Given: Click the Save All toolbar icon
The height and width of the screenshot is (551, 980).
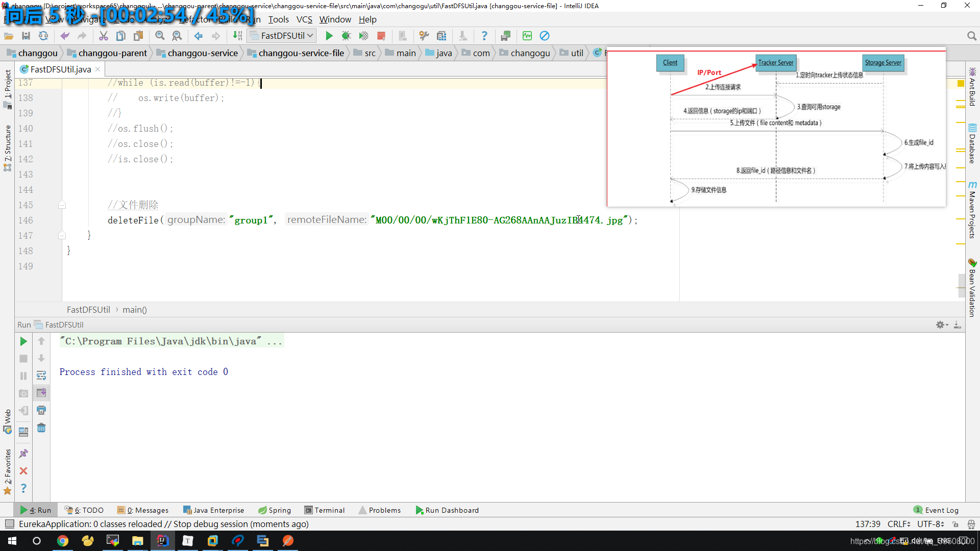Looking at the screenshot, I should pos(26,36).
